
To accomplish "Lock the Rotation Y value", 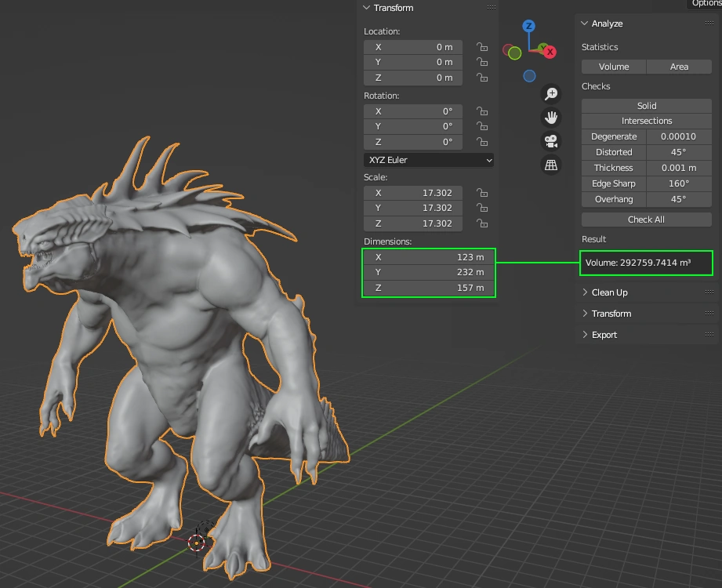I will coord(482,126).
